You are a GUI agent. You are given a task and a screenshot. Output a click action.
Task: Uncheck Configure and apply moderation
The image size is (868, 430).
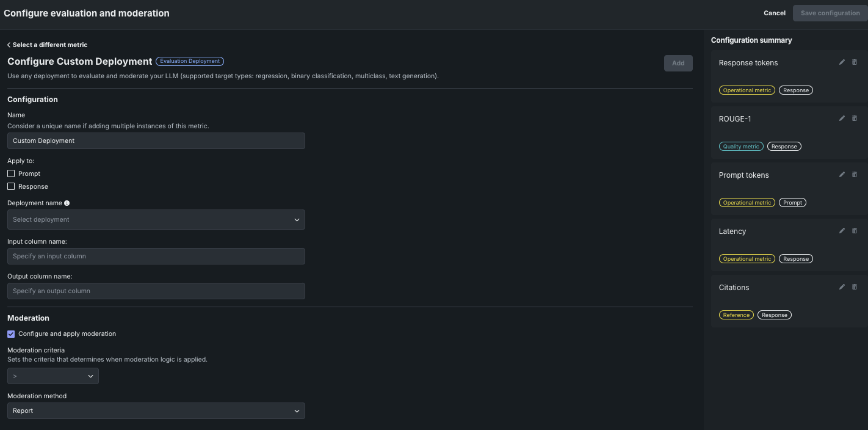coord(11,334)
